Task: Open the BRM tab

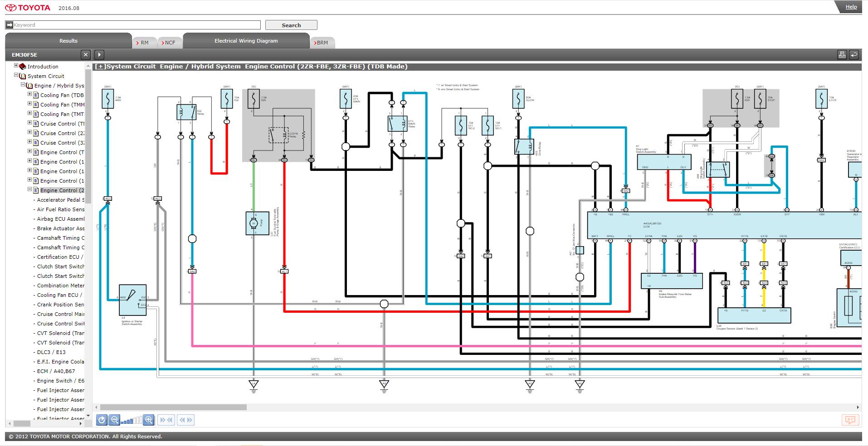Action: click(x=322, y=43)
